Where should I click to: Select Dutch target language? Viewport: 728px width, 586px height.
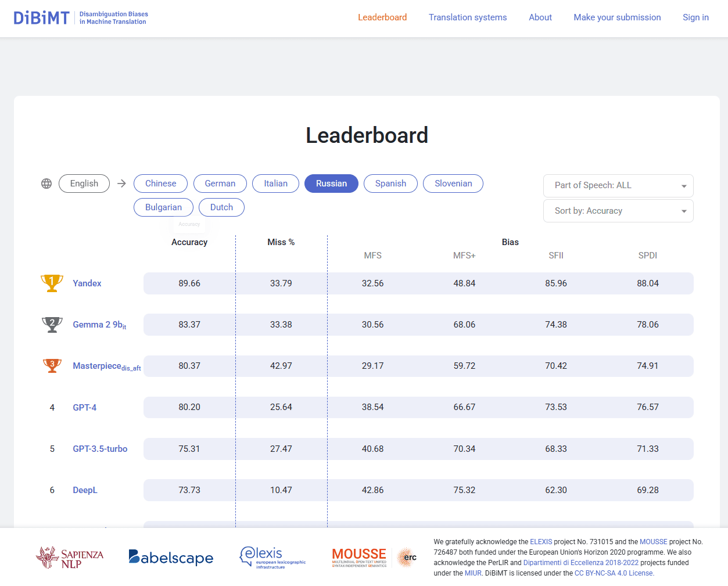coord(221,207)
